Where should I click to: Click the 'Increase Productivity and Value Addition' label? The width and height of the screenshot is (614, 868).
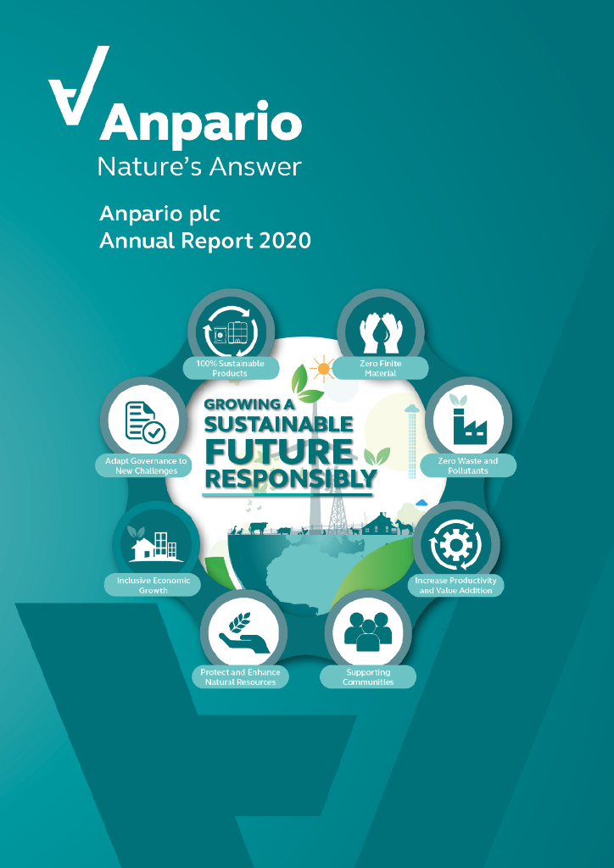click(455, 586)
